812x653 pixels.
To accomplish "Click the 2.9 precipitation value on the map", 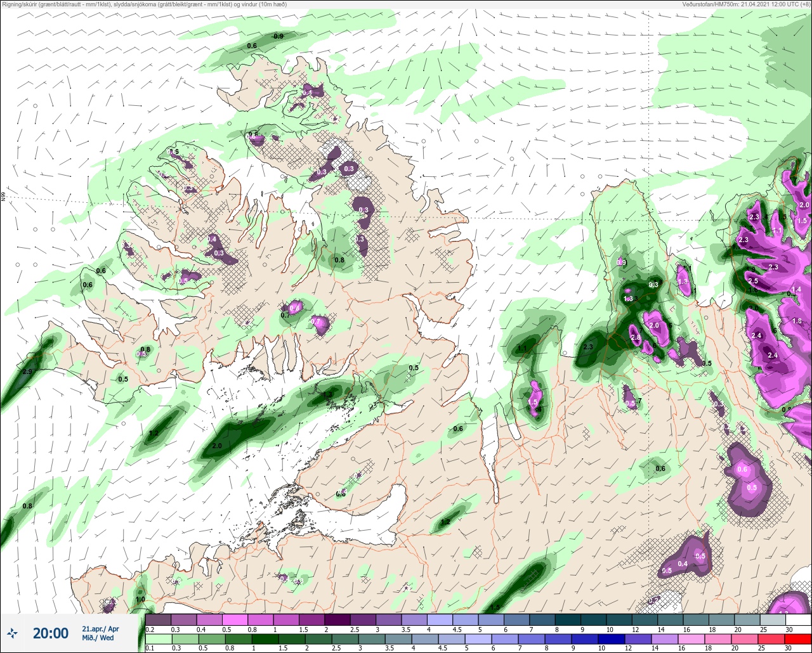I will click(x=27, y=371).
